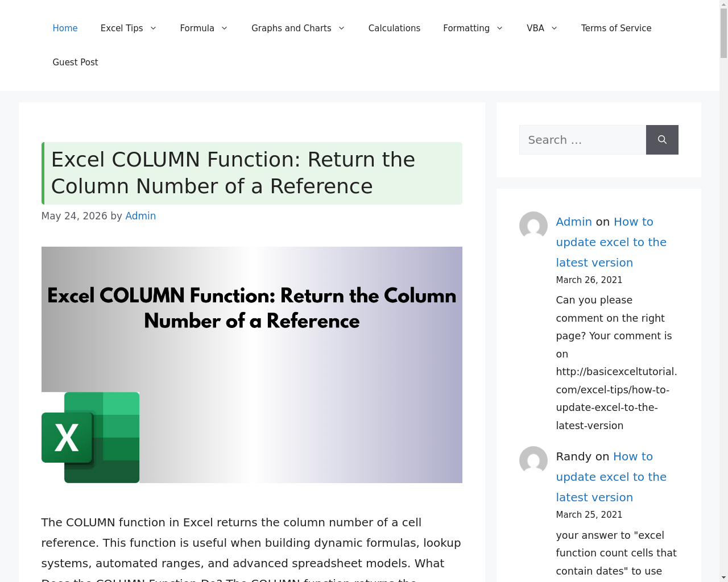The image size is (728, 582).
Task: Open Admin's commenter name link in sidebar
Action: pyautogui.click(x=574, y=222)
